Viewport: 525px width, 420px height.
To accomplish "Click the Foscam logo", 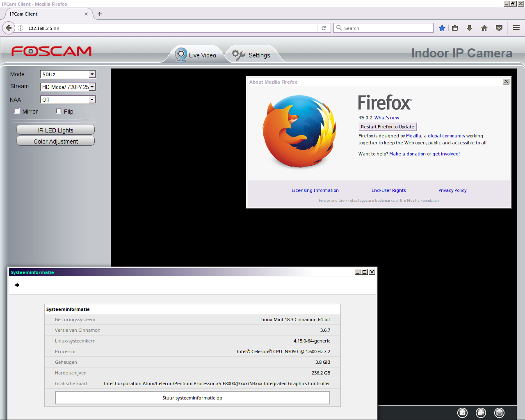I will [x=51, y=51].
